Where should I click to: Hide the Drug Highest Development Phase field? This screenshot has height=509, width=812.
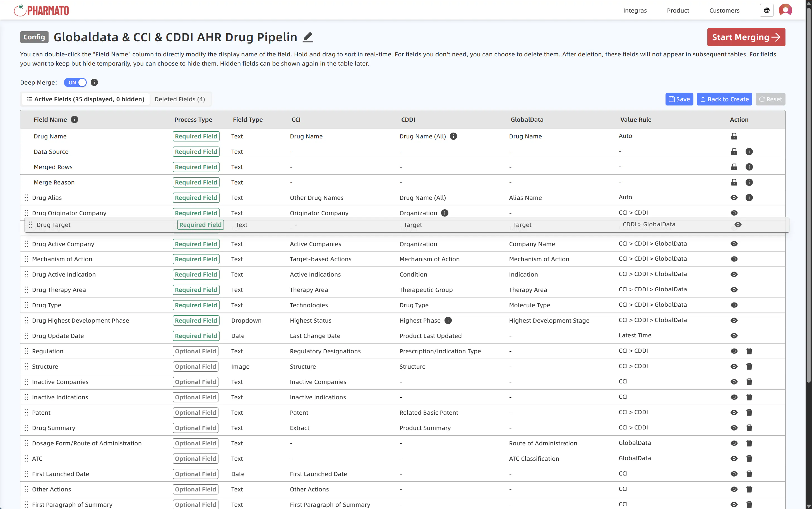coord(734,320)
